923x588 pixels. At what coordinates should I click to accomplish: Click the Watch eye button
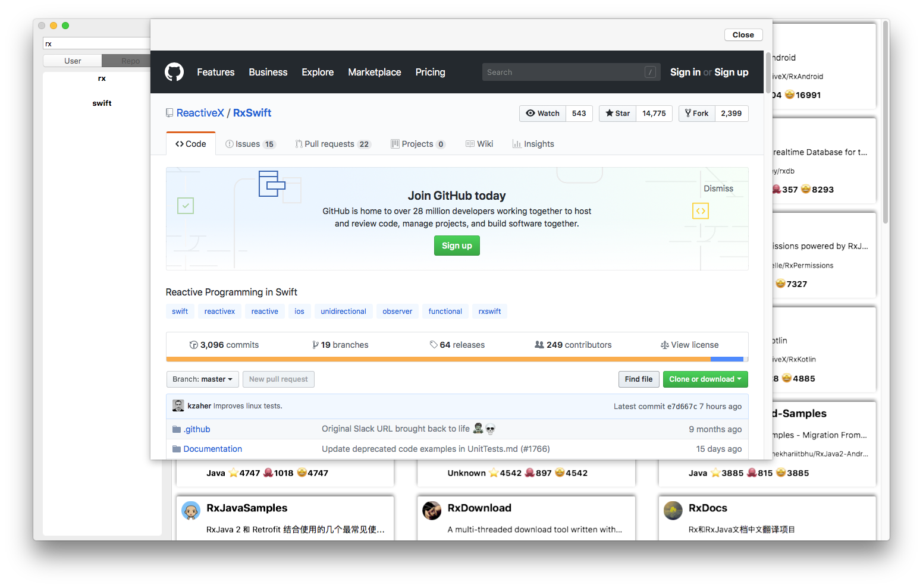click(x=542, y=114)
